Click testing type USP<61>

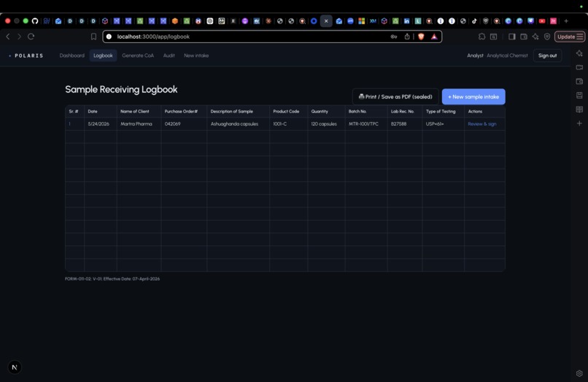pos(435,124)
